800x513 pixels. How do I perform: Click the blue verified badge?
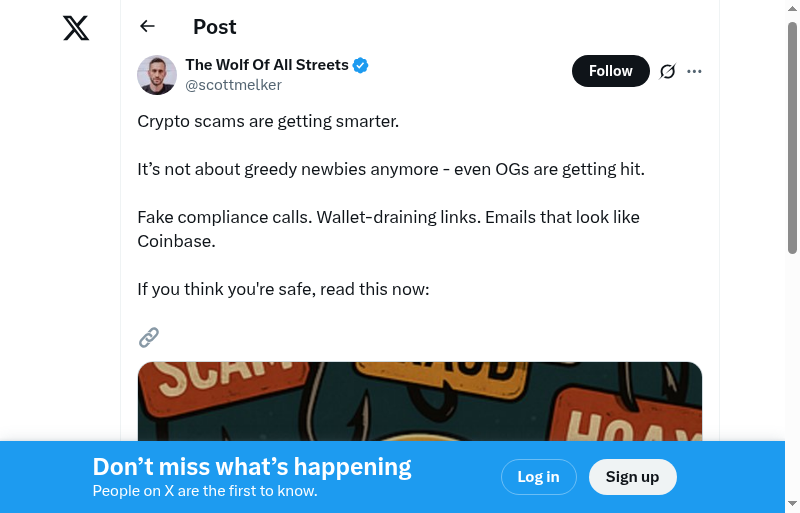click(x=361, y=65)
